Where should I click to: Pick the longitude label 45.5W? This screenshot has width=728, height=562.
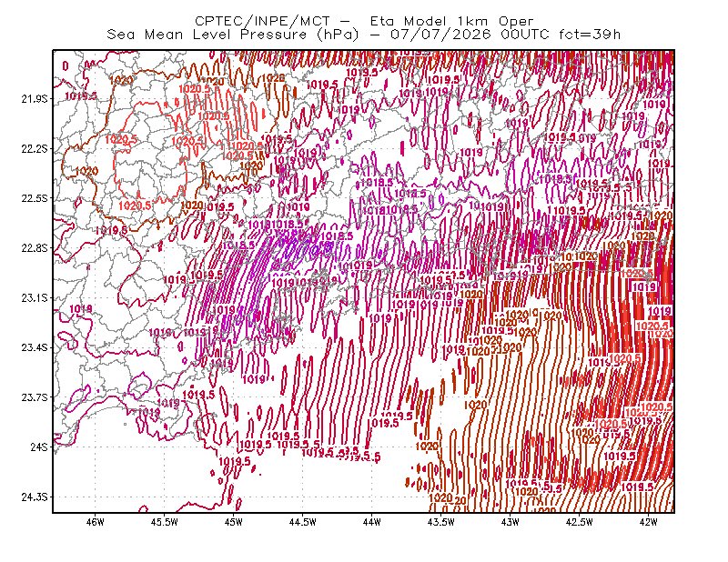pos(165,522)
